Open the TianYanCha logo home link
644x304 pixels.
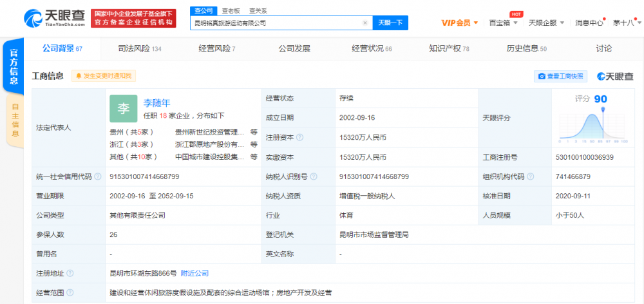pos(54,17)
